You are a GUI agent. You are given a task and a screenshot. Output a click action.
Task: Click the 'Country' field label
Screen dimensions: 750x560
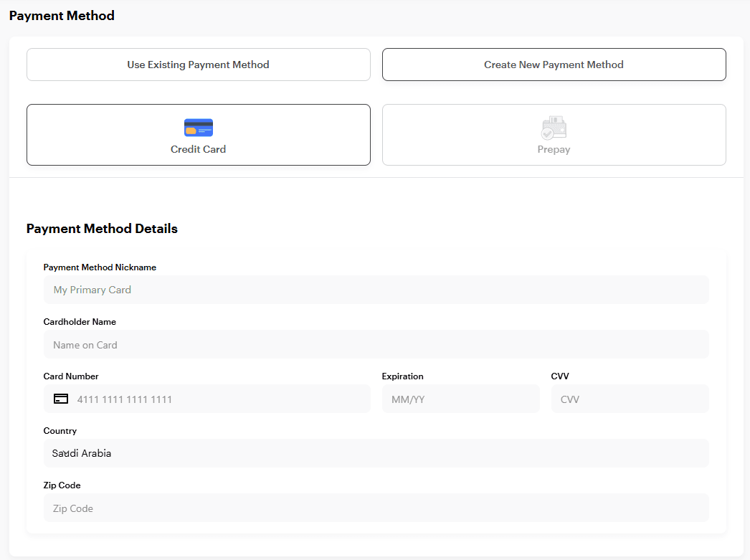point(60,431)
